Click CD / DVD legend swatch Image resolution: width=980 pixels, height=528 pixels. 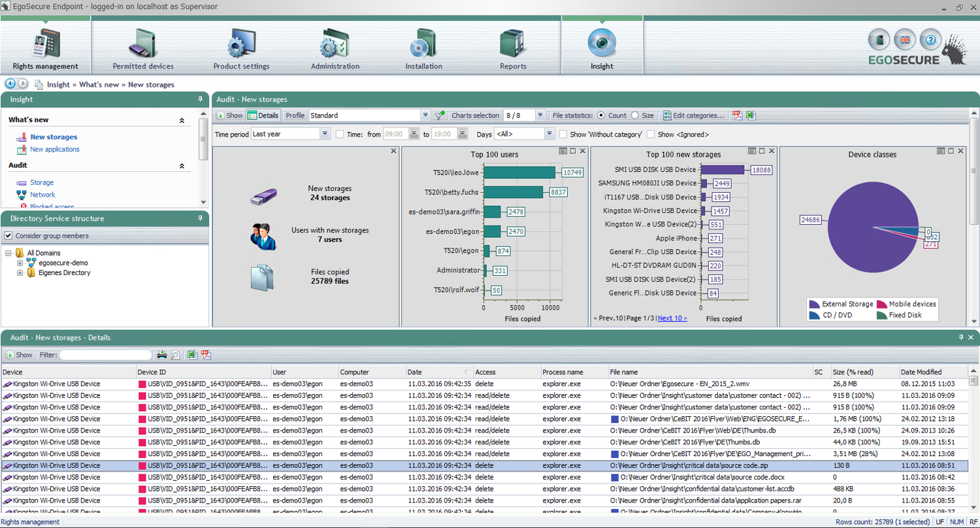click(x=814, y=315)
